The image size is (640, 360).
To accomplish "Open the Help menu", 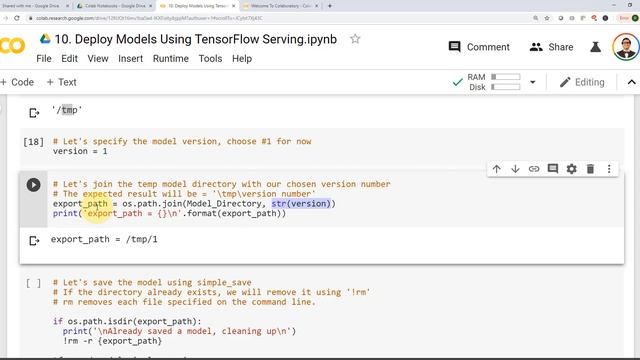I will [x=242, y=58].
